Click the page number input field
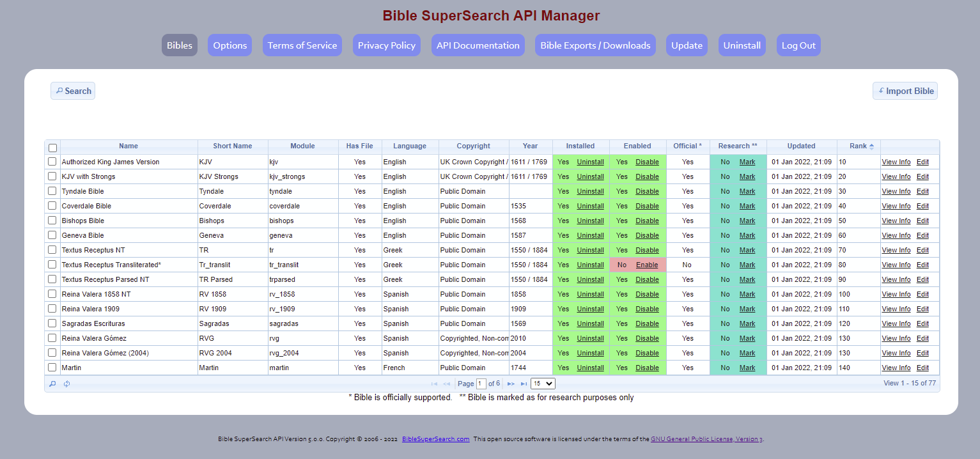 coord(481,384)
